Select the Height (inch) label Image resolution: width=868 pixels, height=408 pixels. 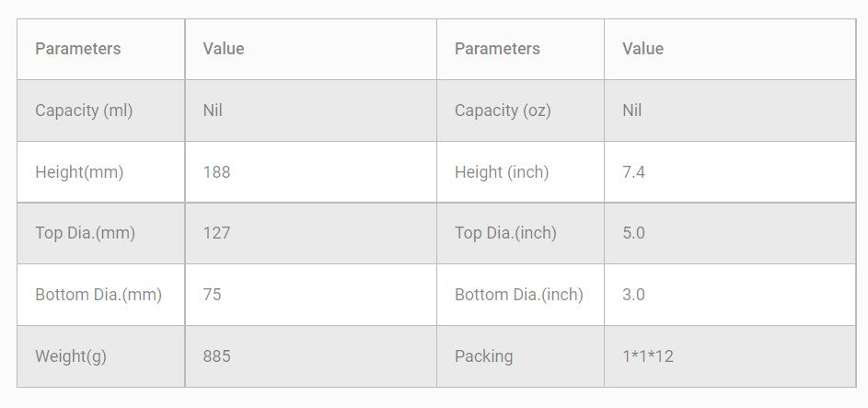[x=502, y=172]
